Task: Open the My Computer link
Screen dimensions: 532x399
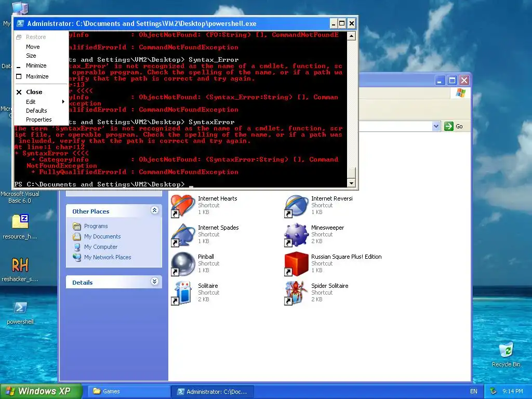Action: click(101, 247)
